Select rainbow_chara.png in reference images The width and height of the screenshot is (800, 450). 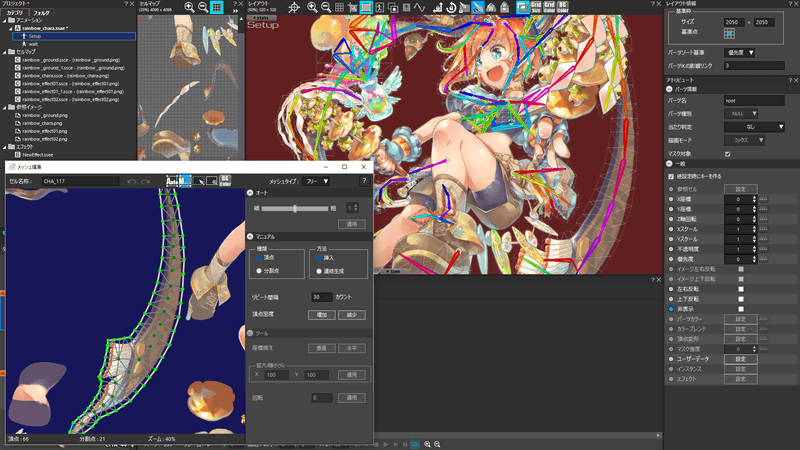pos(42,123)
